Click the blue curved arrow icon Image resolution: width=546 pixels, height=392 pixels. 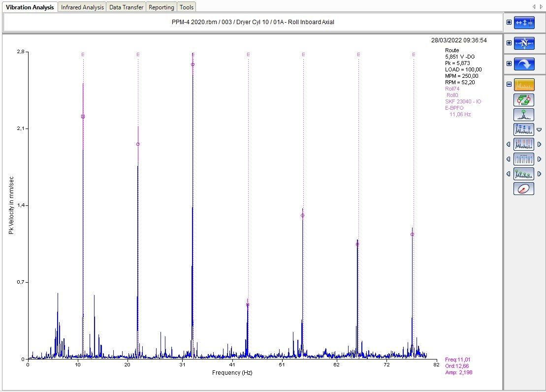click(x=524, y=64)
